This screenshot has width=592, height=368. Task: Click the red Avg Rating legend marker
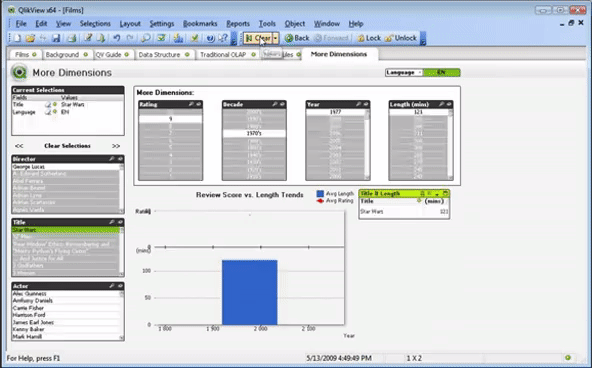tap(320, 201)
